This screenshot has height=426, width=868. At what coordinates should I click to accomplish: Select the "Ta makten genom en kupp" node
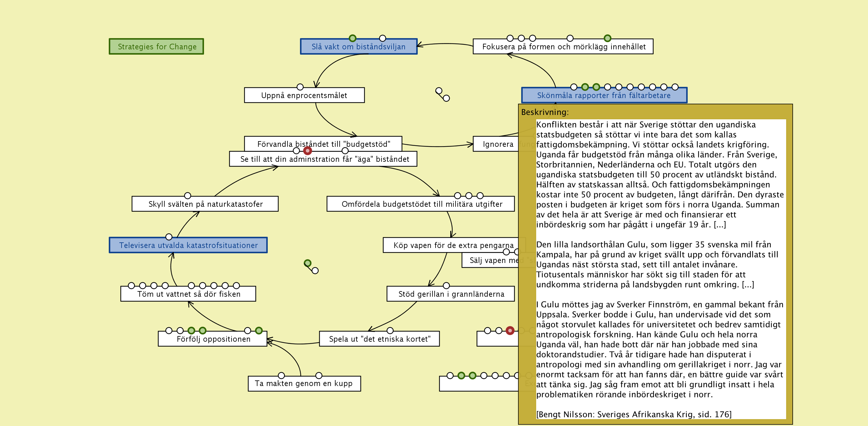coord(304,384)
